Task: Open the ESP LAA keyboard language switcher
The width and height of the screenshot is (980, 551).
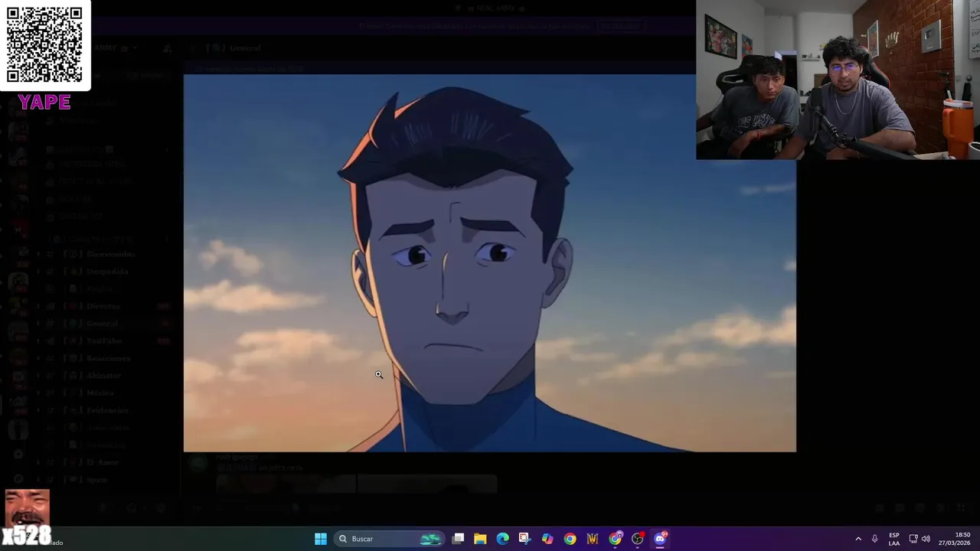Action: pos(894,539)
